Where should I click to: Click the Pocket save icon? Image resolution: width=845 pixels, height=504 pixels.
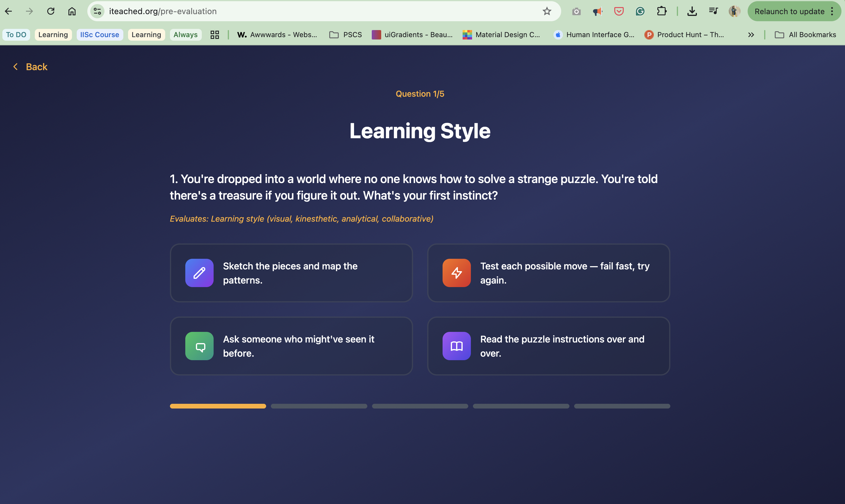point(619,11)
